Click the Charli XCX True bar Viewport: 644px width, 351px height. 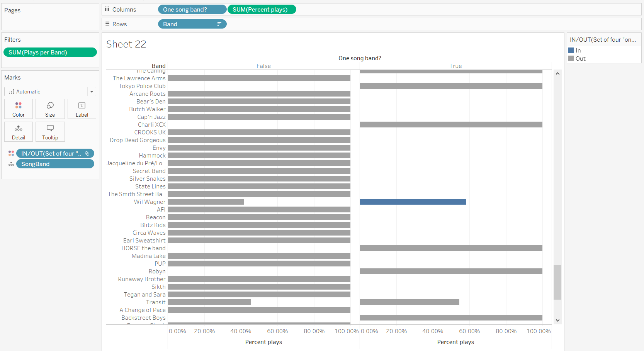pyautogui.click(x=451, y=124)
